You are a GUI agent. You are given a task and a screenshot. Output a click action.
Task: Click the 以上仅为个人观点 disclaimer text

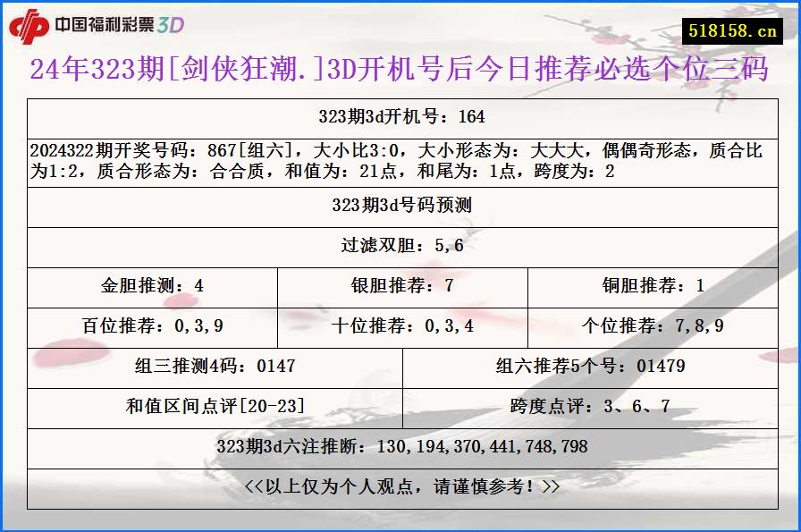tap(400, 488)
